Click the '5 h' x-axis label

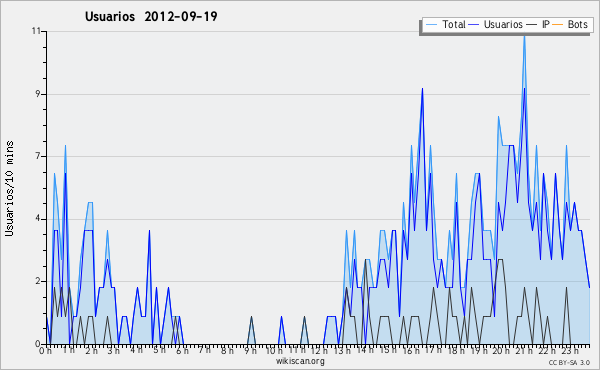[159, 350]
